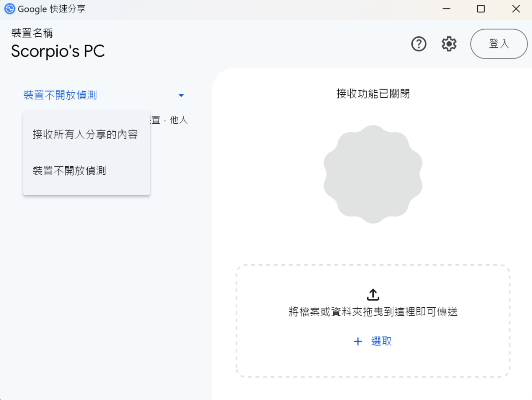Click the 裝置名稱 label
532x400 pixels.
pos(32,33)
